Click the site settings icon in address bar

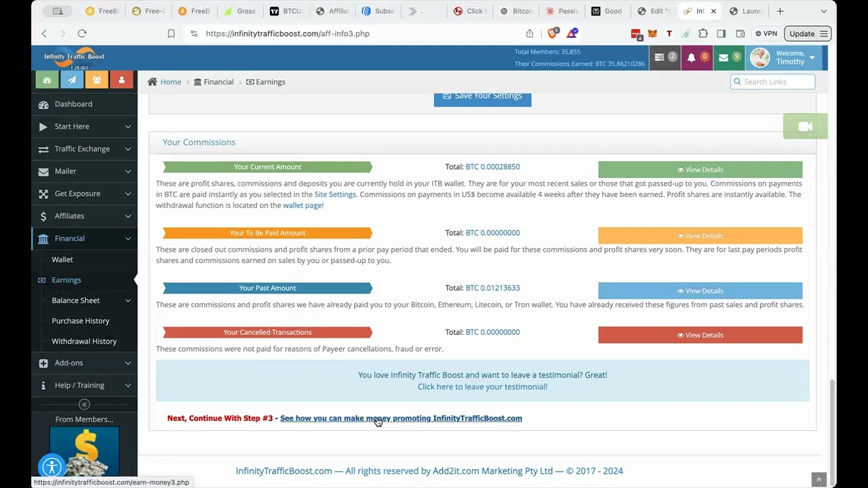click(x=194, y=33)
